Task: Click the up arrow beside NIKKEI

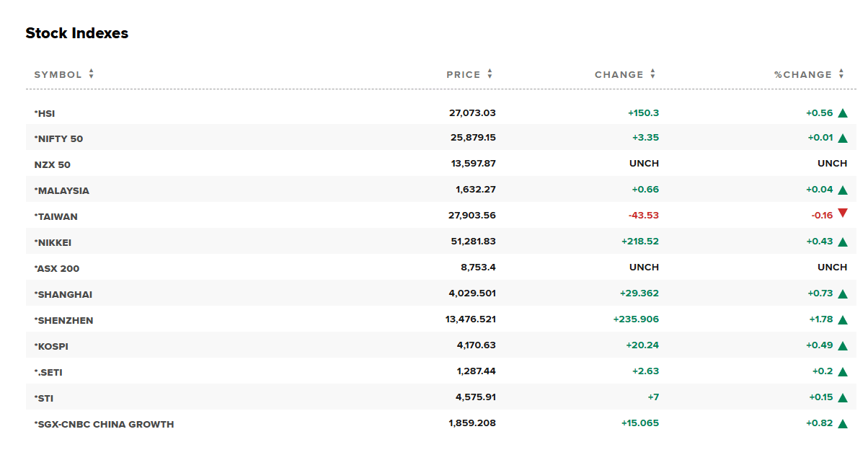Action: pos(843,242)
